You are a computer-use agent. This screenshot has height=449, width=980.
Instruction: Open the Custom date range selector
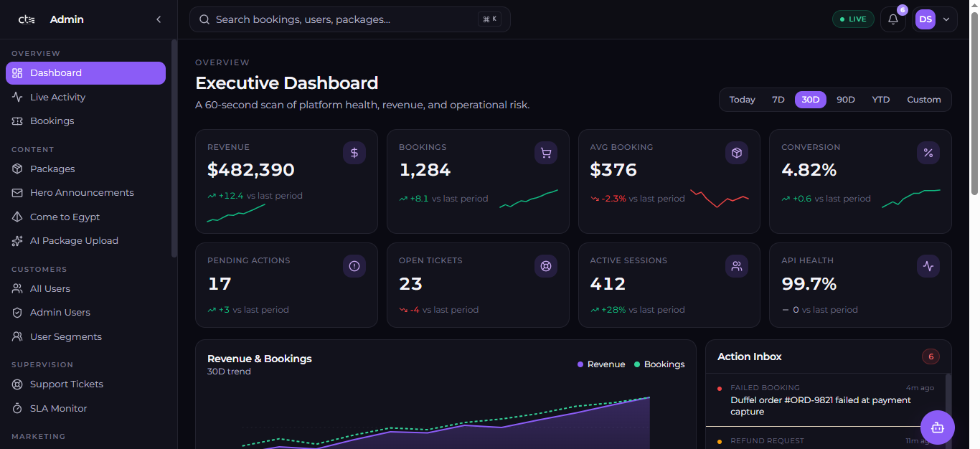[x=923, y=100]
